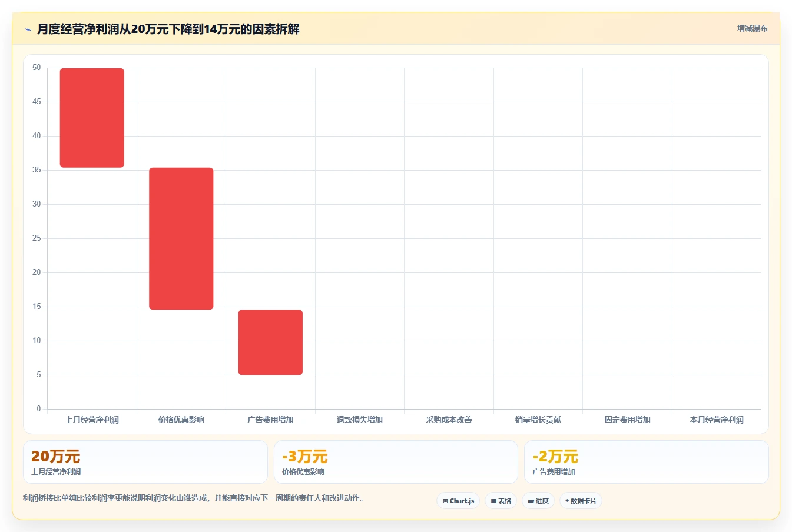This screenshot has width=792, height=532.
Task: Click the y-axis value 25
Action: point(37,238)
